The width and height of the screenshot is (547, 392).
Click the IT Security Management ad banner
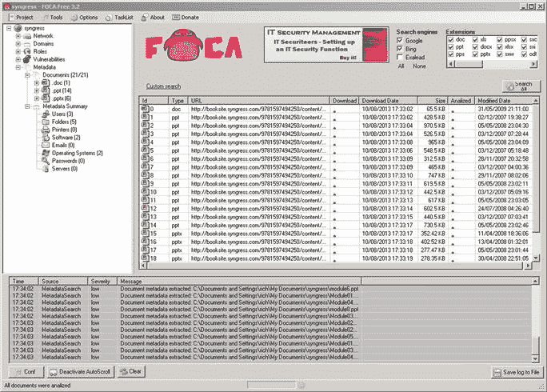pos(326,45)
